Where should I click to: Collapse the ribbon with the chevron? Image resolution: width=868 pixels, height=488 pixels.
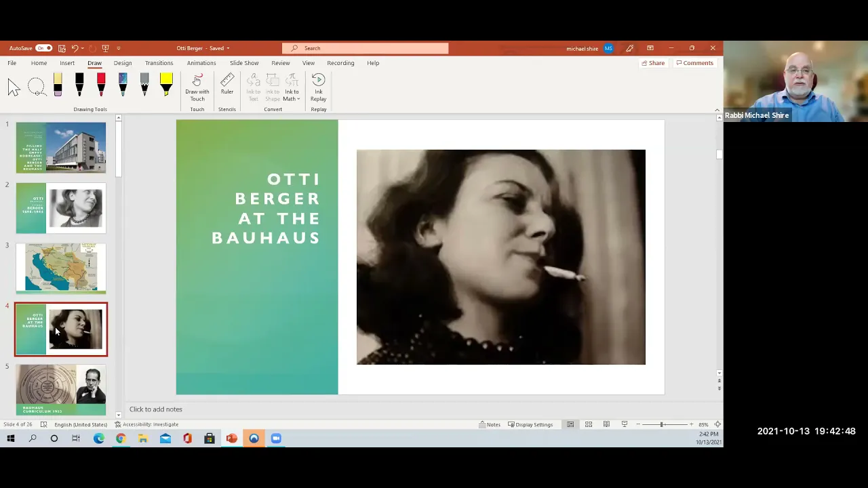pos(717,110)
